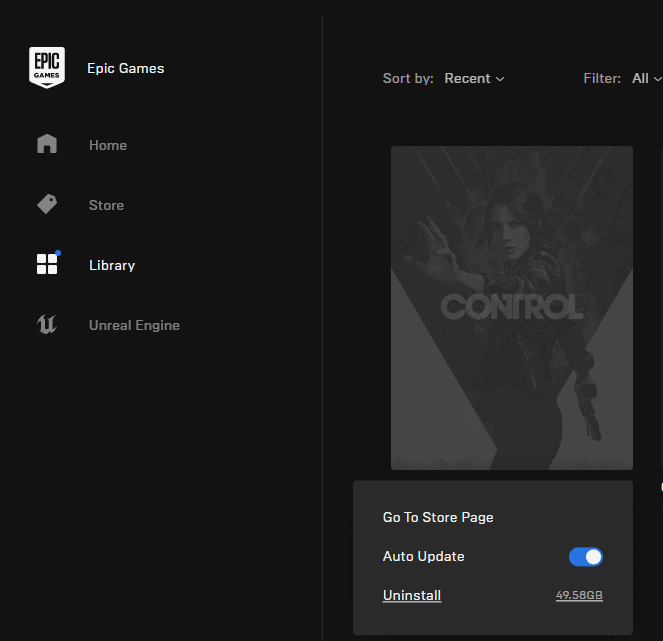The width and height of the screenshot is (663, 641).
Task: Click the Uninstall link
Action: click(x=412, y=595)
